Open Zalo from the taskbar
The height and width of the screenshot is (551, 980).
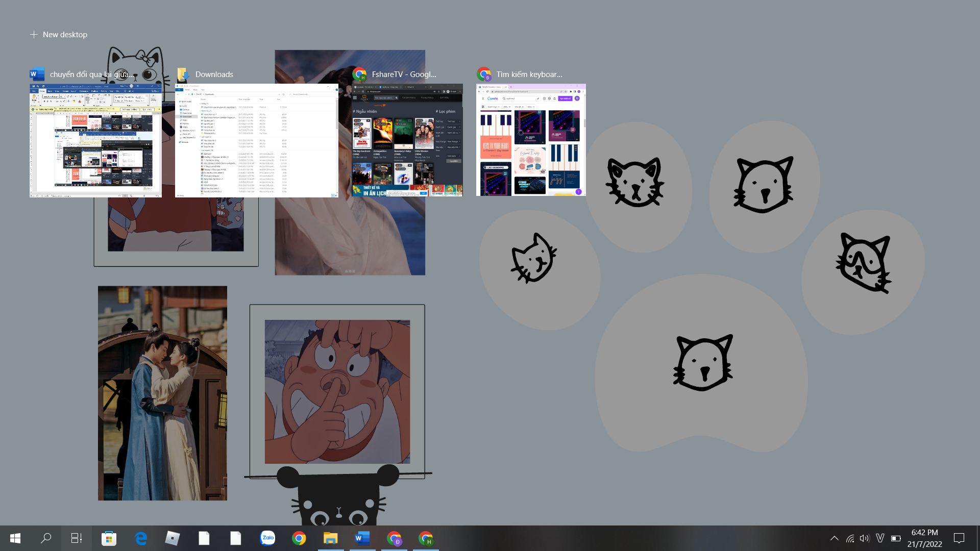pos(267,538)
